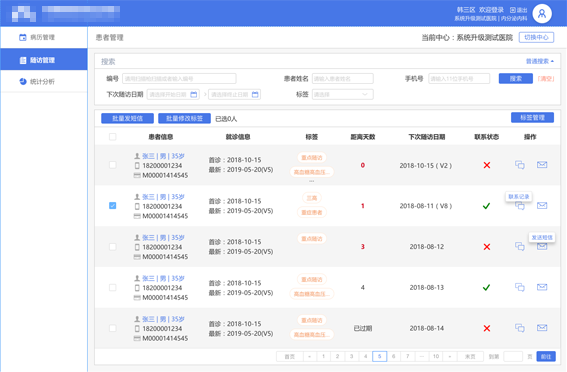Go to previous page arrow in pagination
This screenshot has width=567, height=372.
[310, 356]
